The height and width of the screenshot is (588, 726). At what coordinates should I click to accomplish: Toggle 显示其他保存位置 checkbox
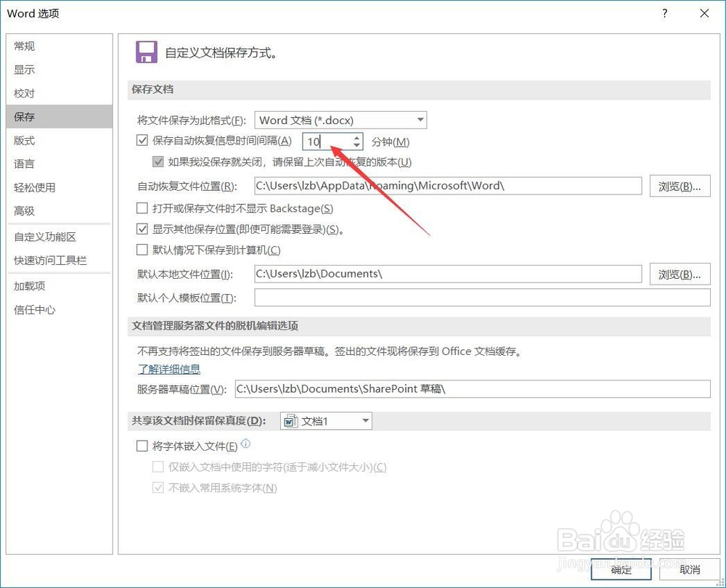click(142, 229)
